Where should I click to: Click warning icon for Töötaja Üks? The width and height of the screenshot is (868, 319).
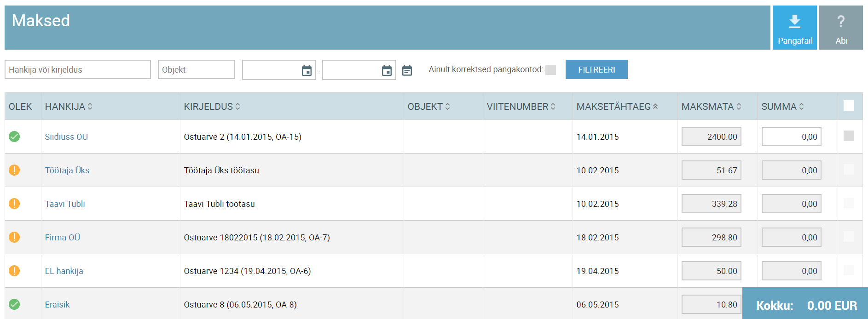[14, 170]
